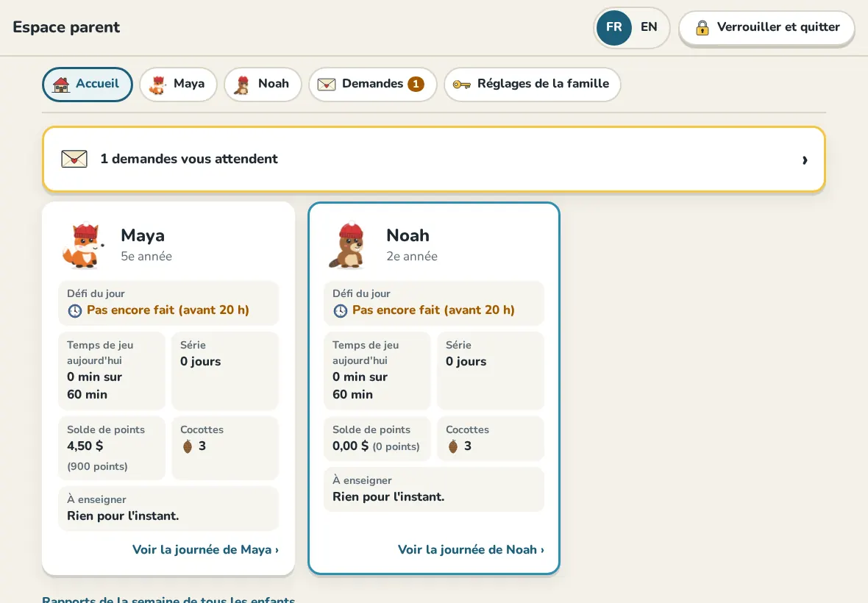Image resolution: width=868 pixels, height=603 pixels.
Task: Open Réglages de la famille tab
Action: point(532,84)
